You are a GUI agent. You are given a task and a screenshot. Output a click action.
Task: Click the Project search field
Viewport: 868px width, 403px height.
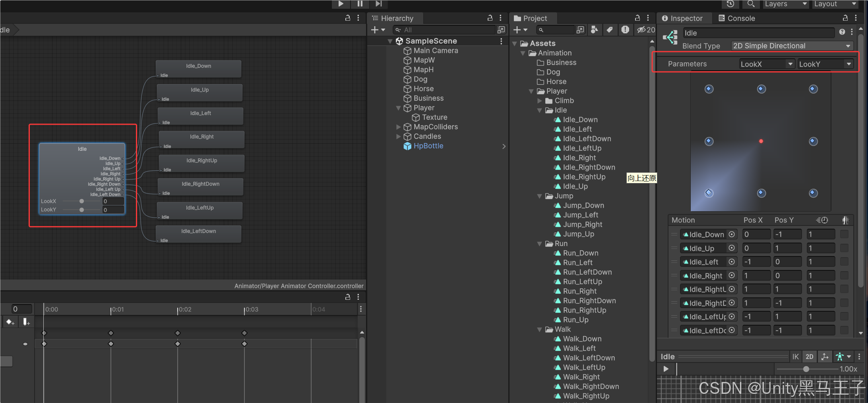(555, 30)
